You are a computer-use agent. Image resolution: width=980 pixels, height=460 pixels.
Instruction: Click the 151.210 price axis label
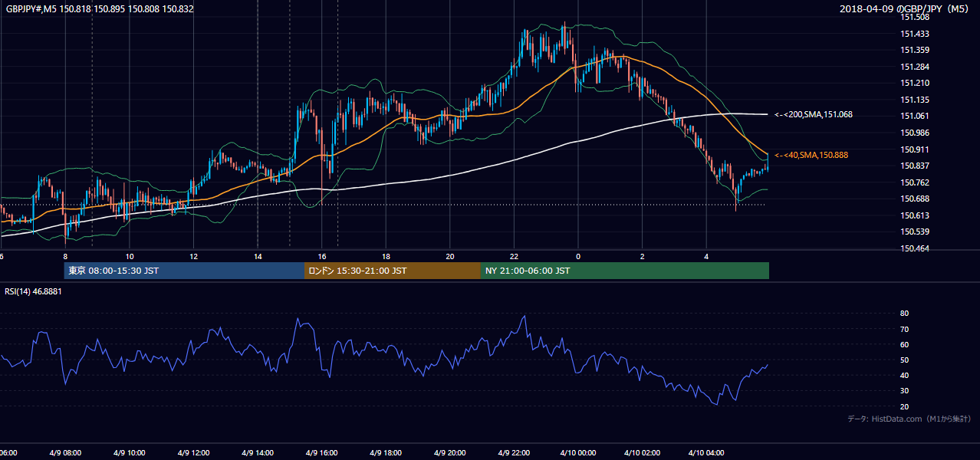coord(914,83)
